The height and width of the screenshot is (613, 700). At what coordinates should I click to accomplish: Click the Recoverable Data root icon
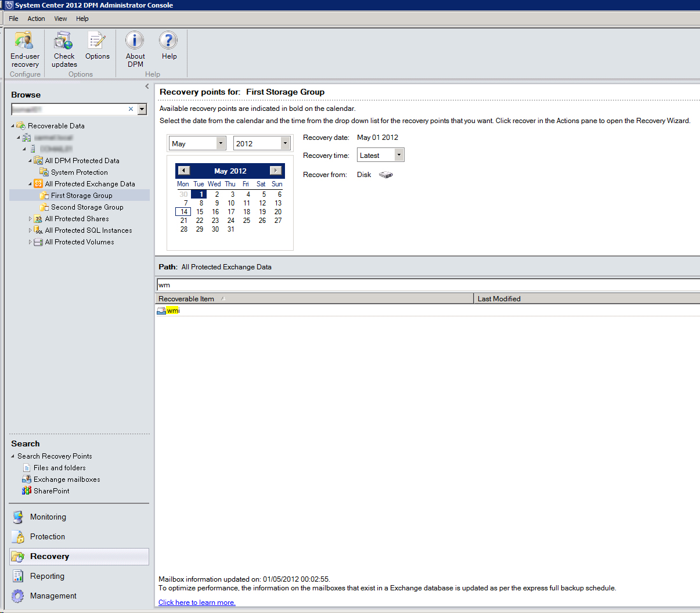[x=21, y=125]
